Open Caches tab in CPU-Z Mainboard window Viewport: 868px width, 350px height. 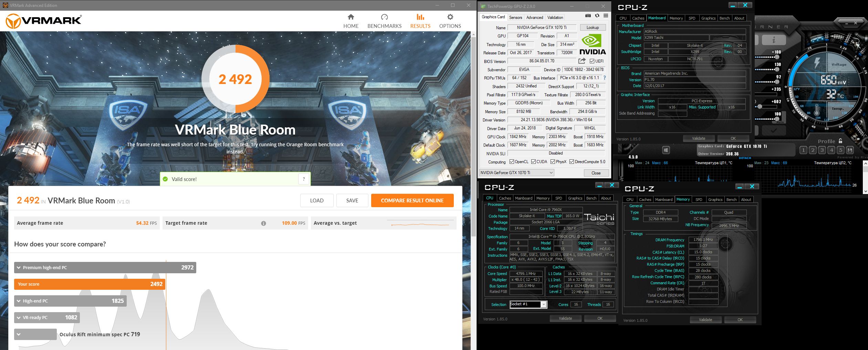[x=638, y=18]
